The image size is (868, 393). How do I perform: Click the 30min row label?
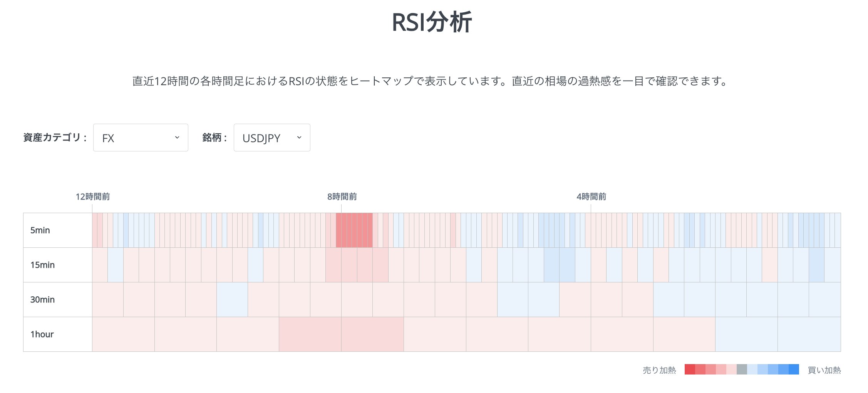[x=42, y=299]
